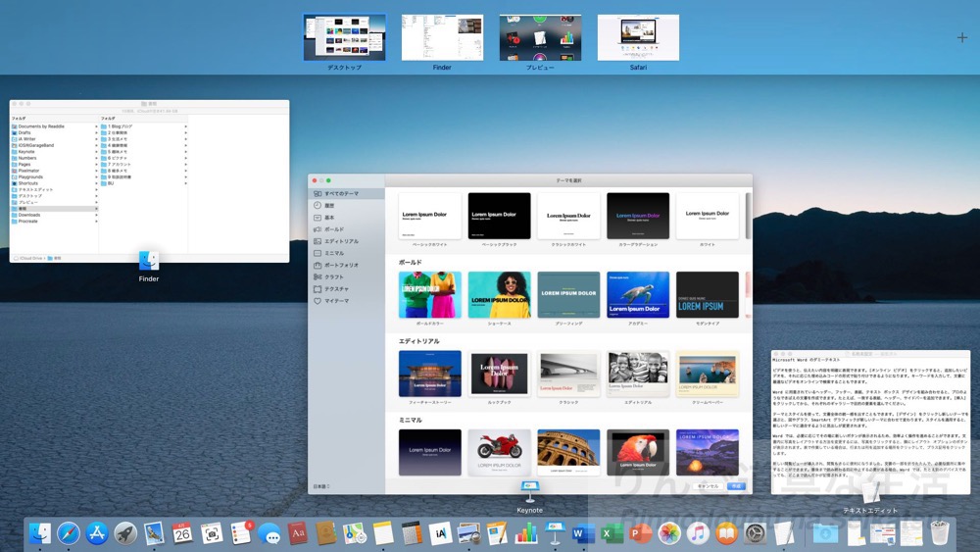Image resolution: width=980 pixels, height=552 pixels.
Task: Open Maps from the Dock
Action: point(355,533)
